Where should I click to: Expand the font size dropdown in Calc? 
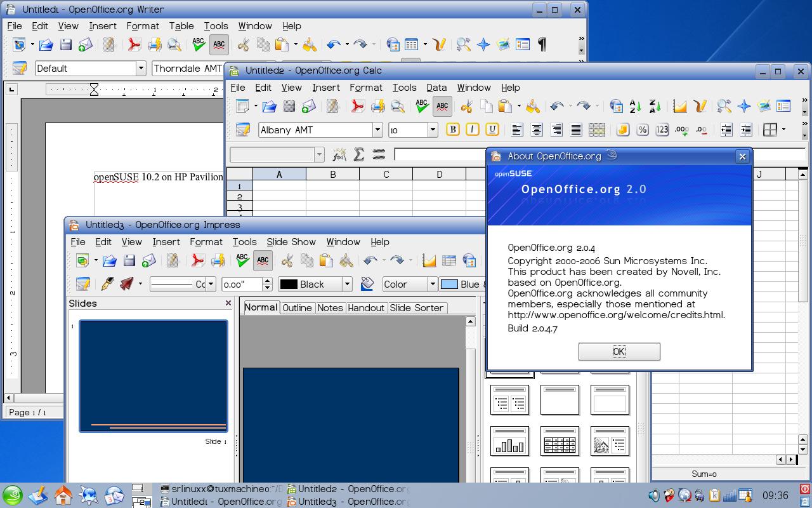coord(433,130)
